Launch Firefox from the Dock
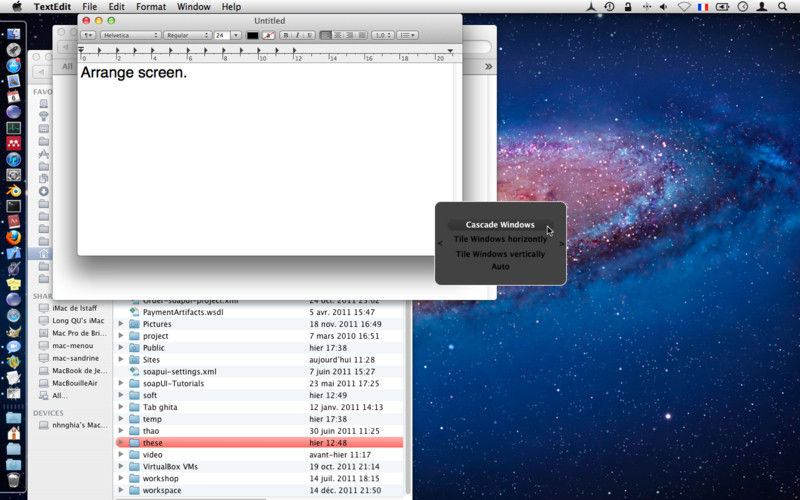This screenshot has width=800, height=500. pyautogui.click(x=13, y=237)
